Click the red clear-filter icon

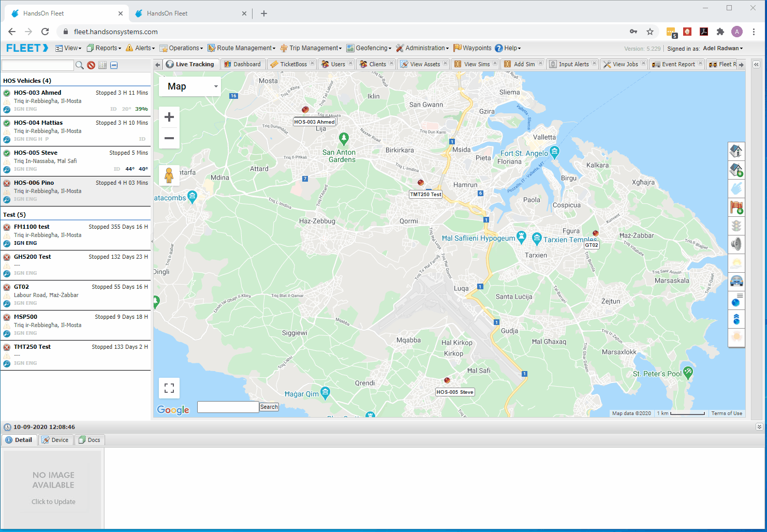pos(91,65)
